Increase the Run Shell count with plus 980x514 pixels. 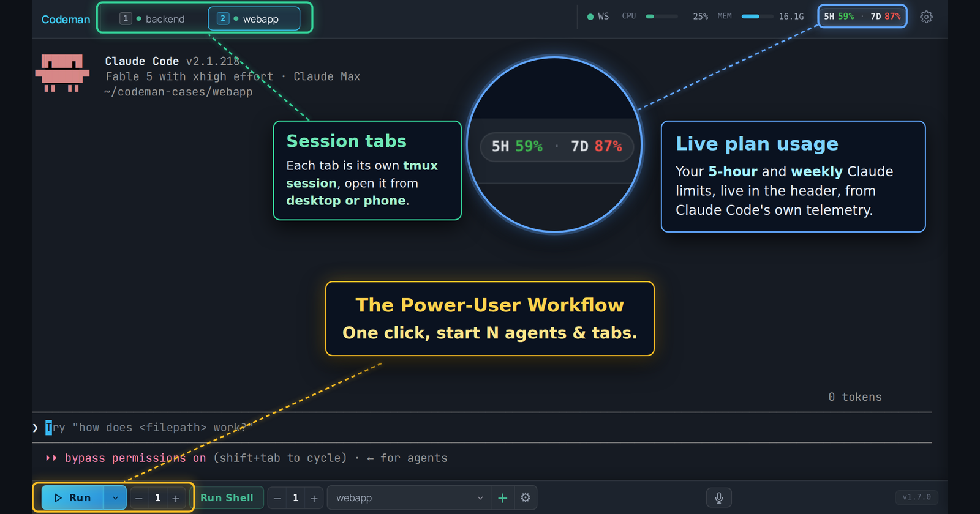tap(314, 498)
